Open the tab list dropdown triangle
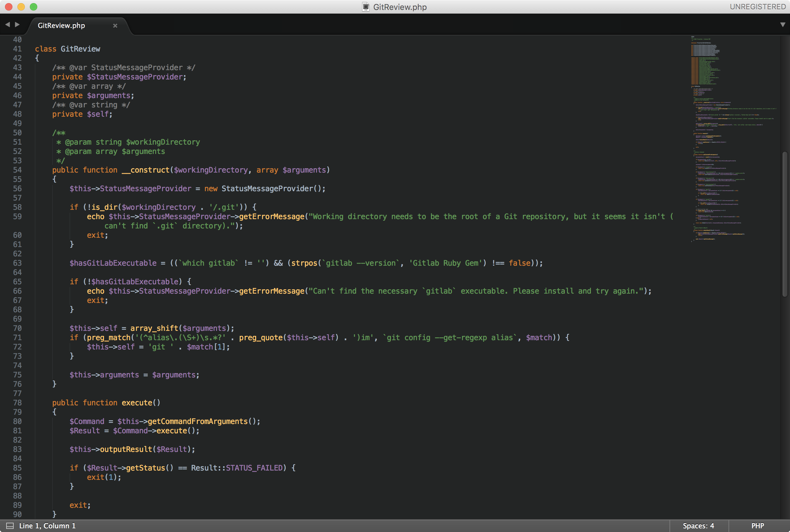The image size is (790, 532). tap(783, 25)
